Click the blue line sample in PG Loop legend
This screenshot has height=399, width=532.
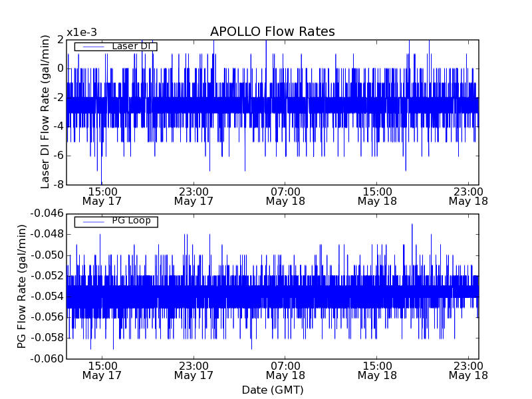[92, 221]
